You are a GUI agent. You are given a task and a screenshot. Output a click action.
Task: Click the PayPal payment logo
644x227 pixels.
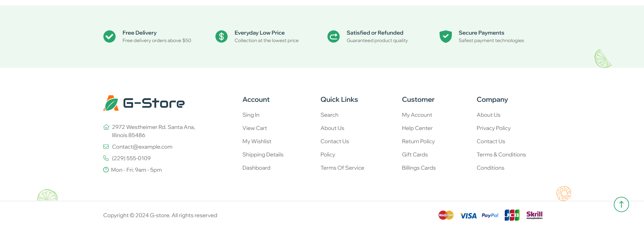490,215
